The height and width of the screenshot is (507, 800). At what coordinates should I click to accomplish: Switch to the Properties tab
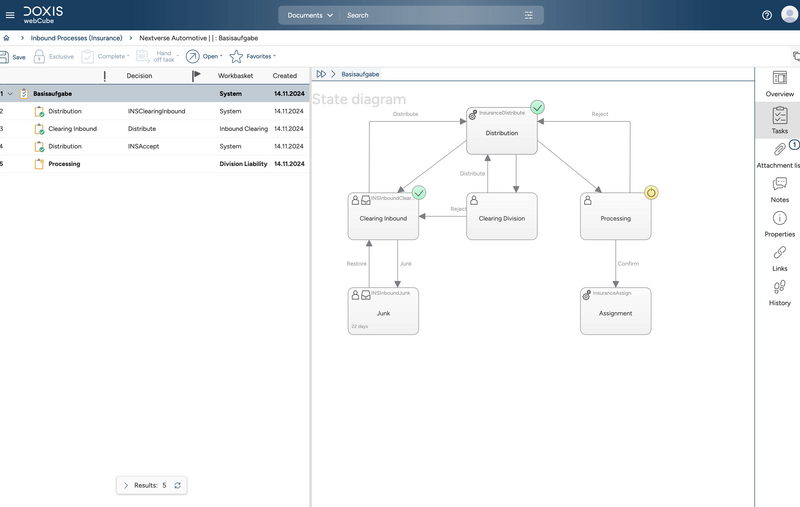click(x=779, y=224)
